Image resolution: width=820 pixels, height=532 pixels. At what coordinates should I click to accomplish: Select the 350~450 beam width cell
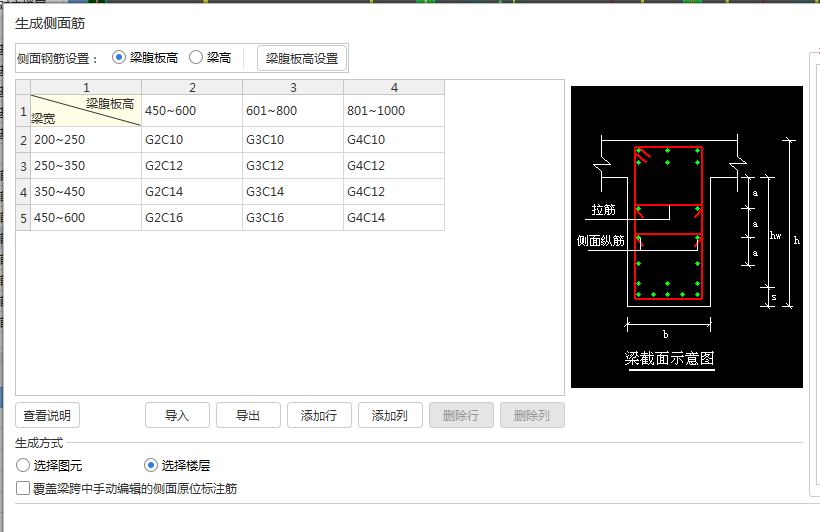click(86, 192)
